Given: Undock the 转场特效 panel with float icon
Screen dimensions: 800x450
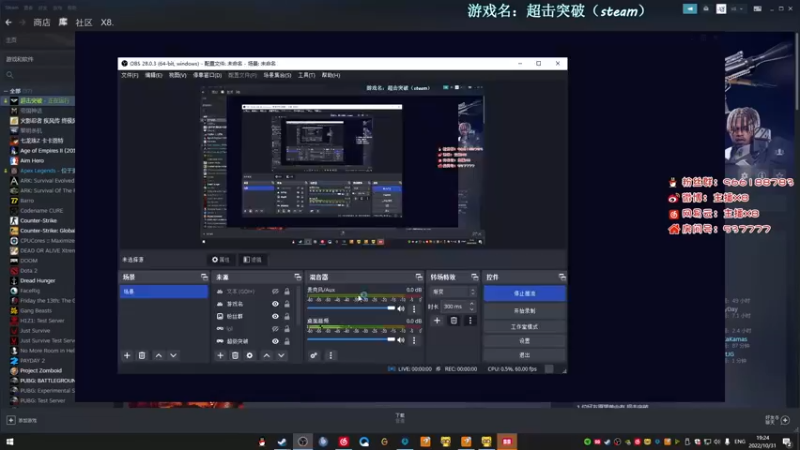Looking at the screenshot, I should click(x=474, y=277).
